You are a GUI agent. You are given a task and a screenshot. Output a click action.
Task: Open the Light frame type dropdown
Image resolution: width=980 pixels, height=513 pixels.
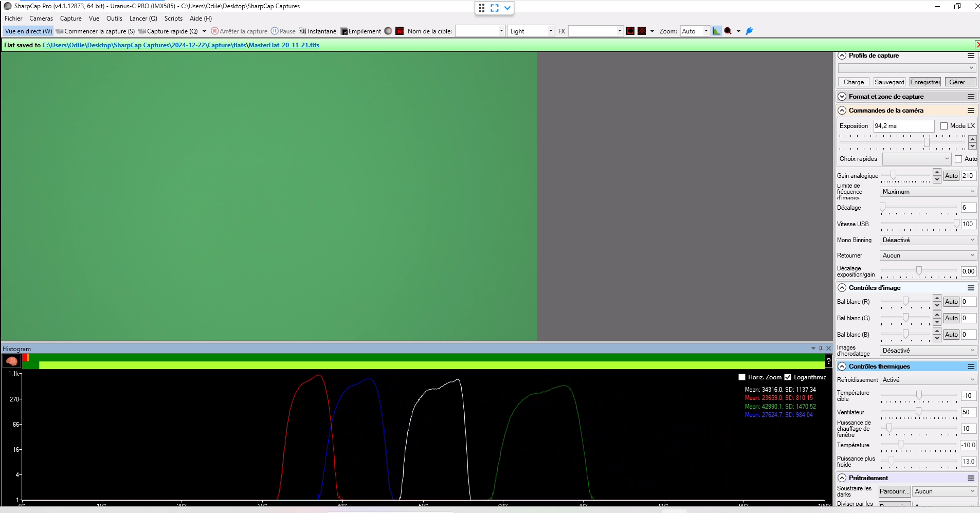pos(531,31)
